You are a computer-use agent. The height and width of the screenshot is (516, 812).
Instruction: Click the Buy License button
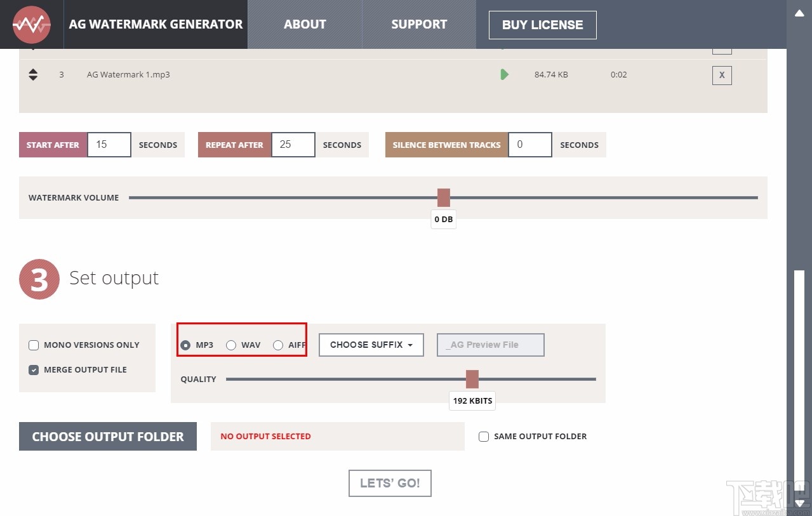[x=542, y=25]
